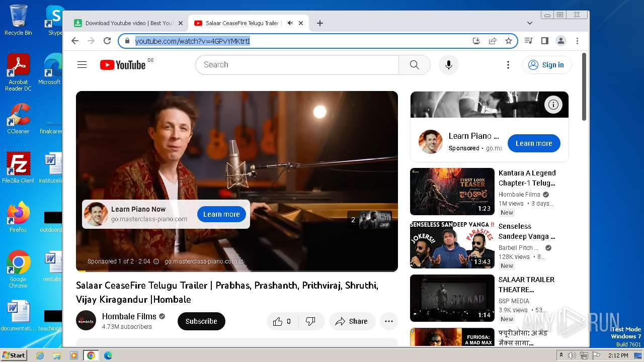Reload the page with refresh icon
This screenshot has width=644, height=362.
[107, 41]
